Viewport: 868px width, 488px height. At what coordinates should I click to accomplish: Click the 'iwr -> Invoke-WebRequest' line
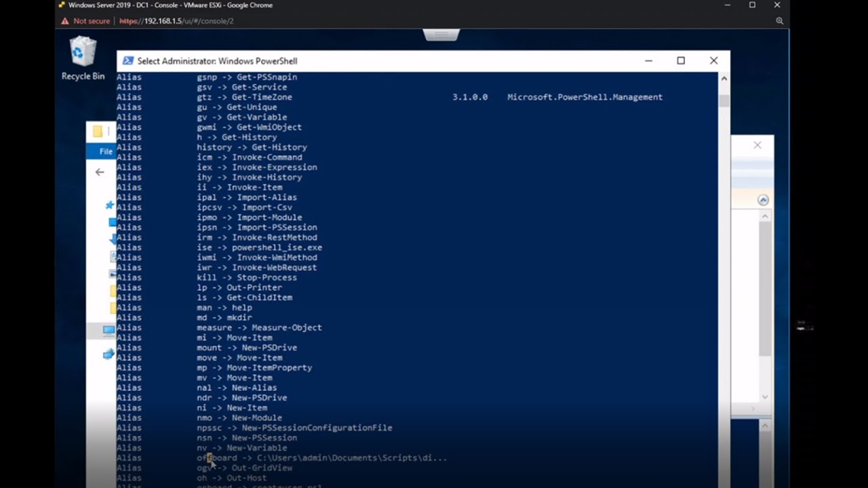pos(256,267)
